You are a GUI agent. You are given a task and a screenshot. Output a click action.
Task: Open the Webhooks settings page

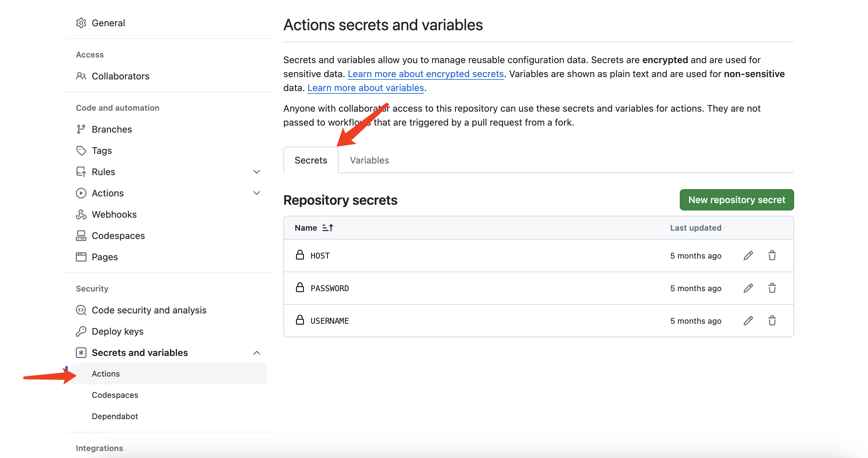[x=114, y=214]
